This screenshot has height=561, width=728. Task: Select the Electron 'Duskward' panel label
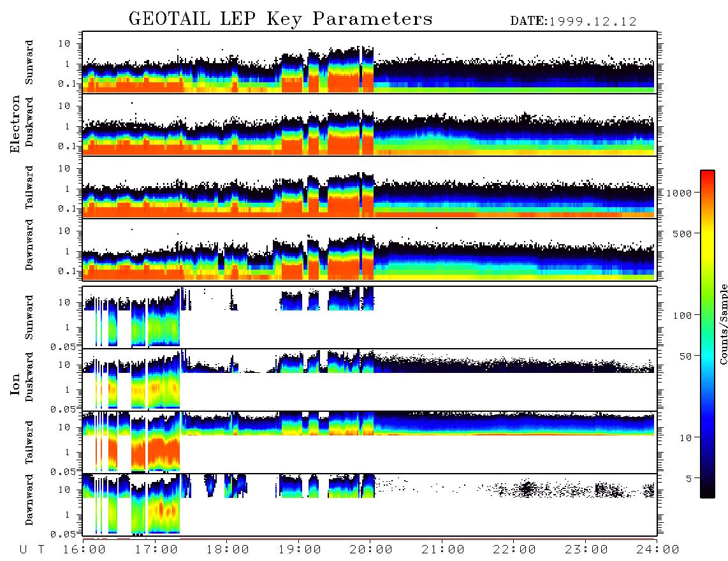tap(29, 122)
